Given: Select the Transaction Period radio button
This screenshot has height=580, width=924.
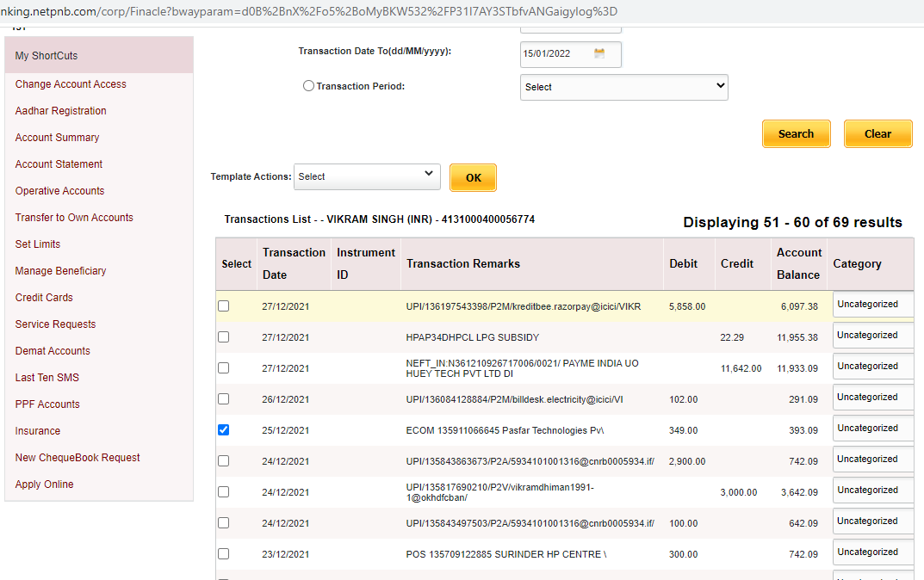Looking at the screenshot, I should pos(308,86).
